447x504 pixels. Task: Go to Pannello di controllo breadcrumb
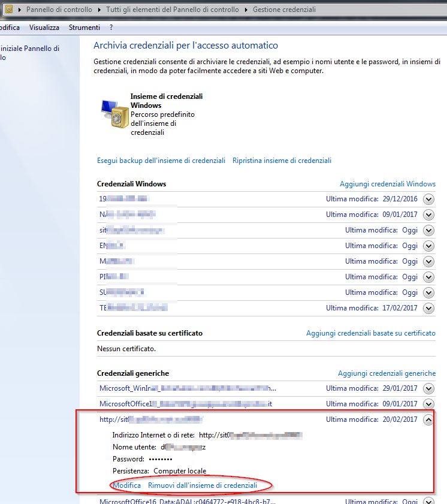pyautogui.click(x=59, y=10)
